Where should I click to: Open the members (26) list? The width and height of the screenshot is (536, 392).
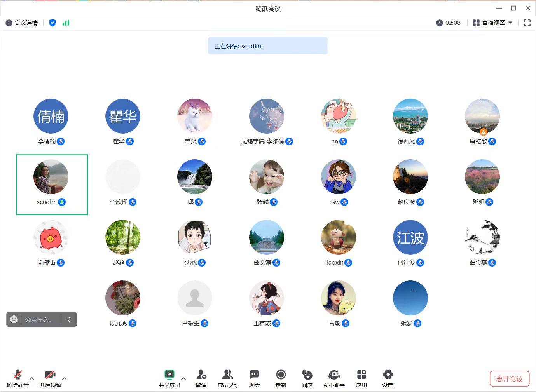[x=227, y=375]
